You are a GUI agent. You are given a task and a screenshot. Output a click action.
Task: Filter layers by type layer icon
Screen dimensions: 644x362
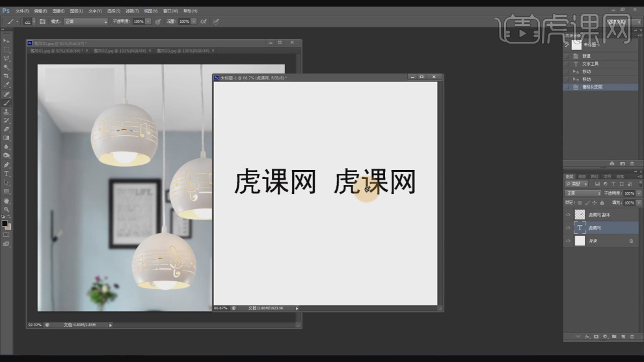click(613, 184)
